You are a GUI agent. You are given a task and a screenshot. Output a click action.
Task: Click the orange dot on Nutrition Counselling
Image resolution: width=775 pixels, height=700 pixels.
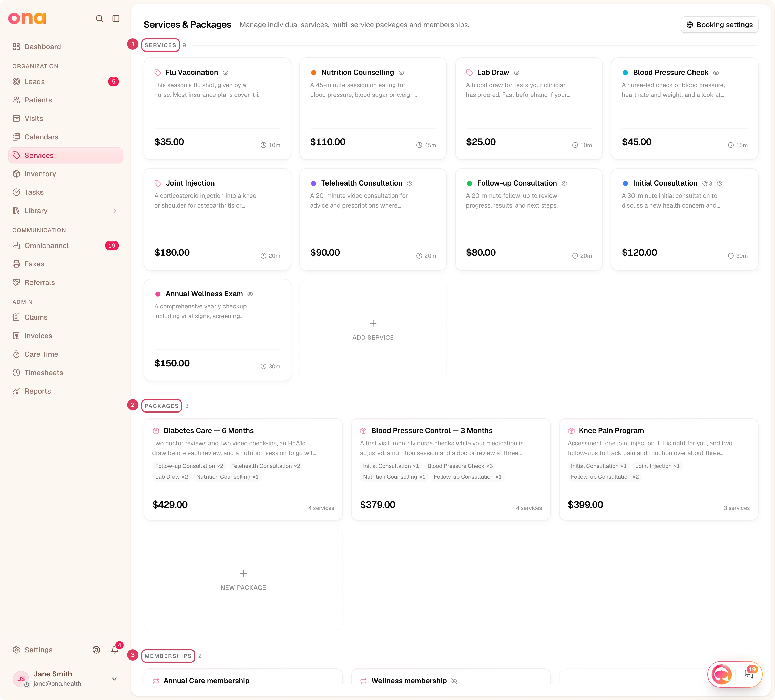point(313,73)
